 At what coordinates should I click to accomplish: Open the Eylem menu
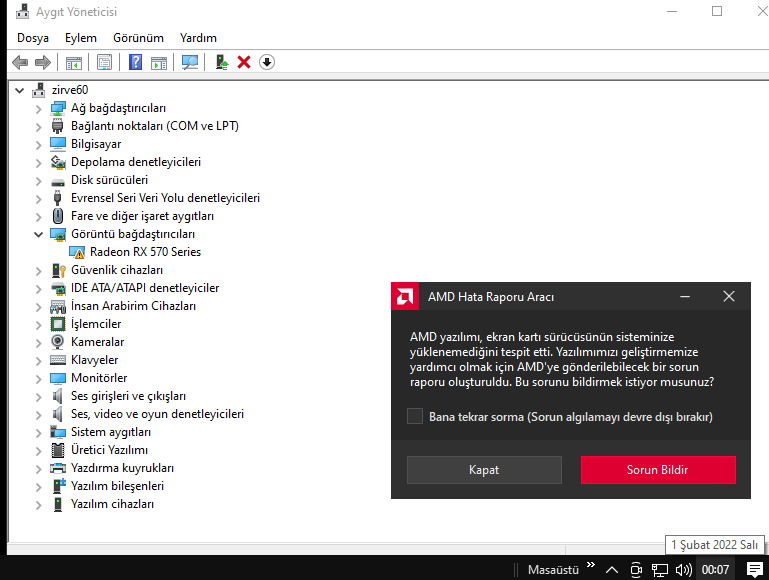81,38
